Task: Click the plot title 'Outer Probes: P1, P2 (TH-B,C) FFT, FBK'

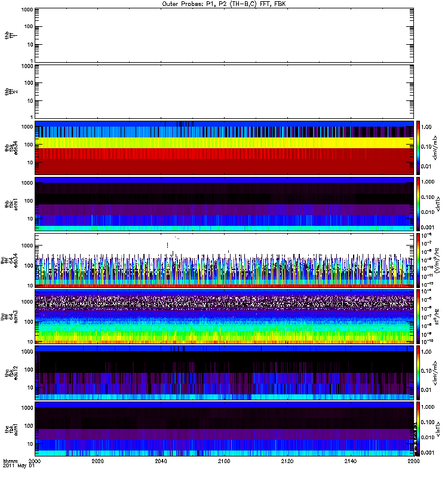Action: (224, 4)
